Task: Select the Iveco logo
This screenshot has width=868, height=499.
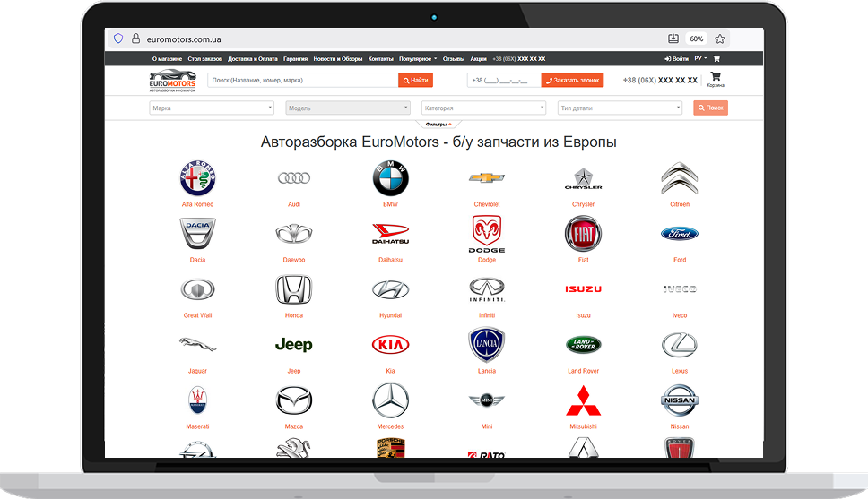Action: point(679,288)
